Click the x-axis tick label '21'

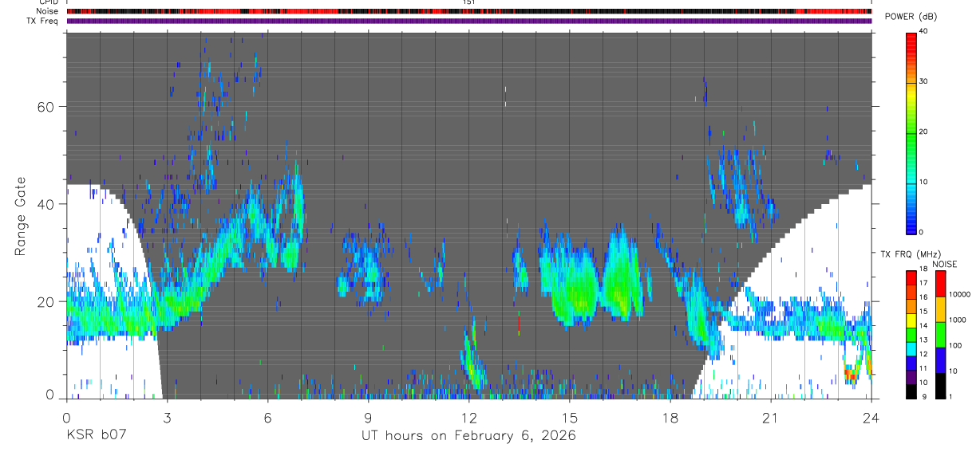pos(771,417)
